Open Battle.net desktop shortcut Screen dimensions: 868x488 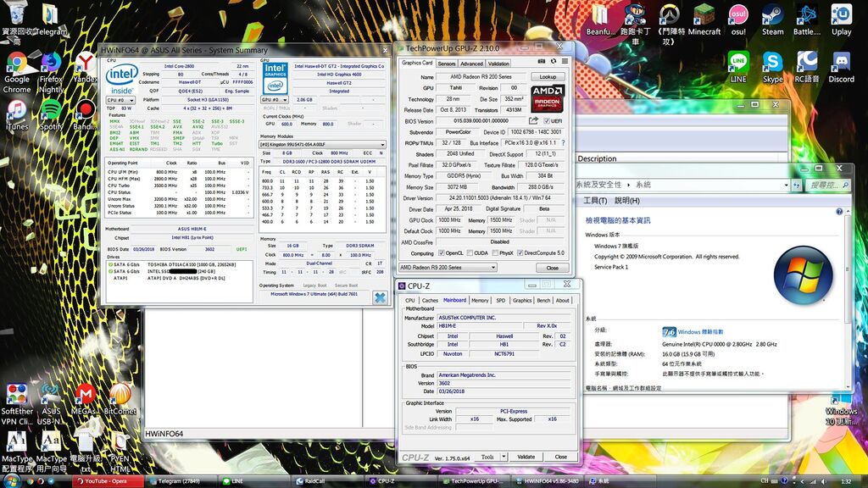[x=807, y=20]
